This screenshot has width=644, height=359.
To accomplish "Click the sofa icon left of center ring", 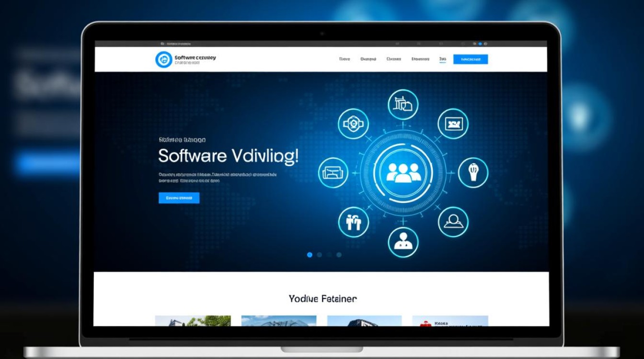I will 333,172.
